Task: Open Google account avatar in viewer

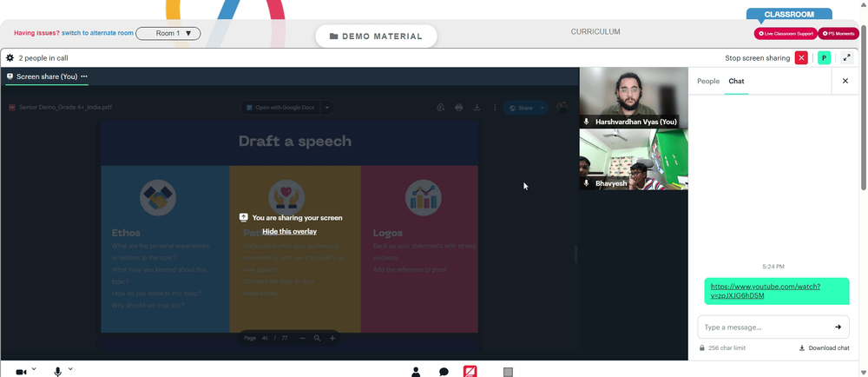Action: tap(562, 108)
